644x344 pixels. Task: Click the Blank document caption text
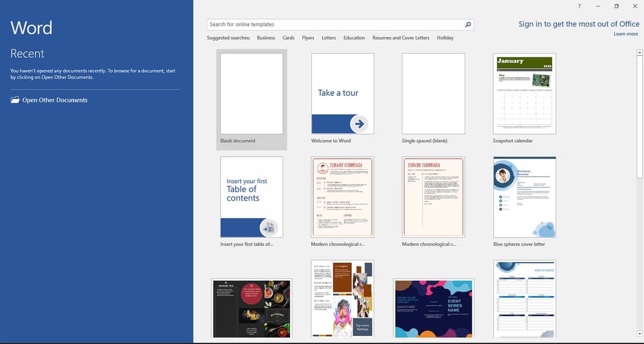pos(238,140)
